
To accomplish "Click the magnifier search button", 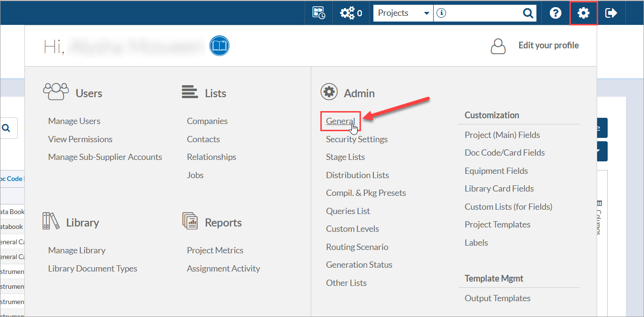I will [x=528, y=13].
